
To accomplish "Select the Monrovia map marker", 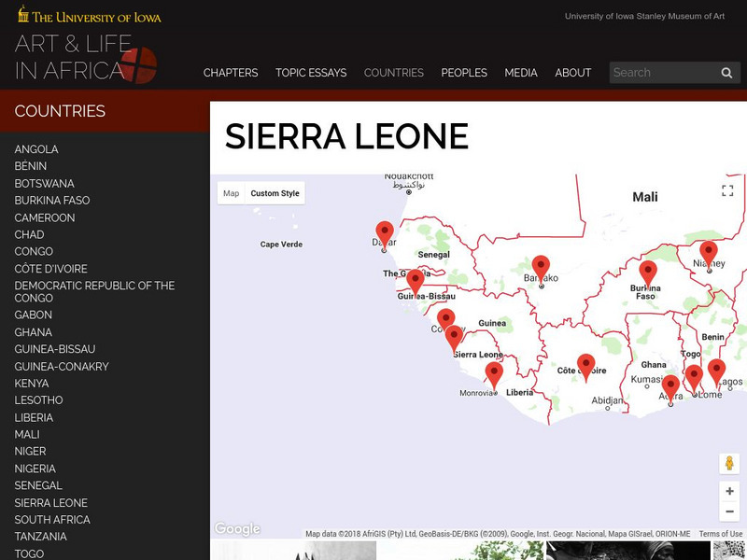I will click(494, 374).
